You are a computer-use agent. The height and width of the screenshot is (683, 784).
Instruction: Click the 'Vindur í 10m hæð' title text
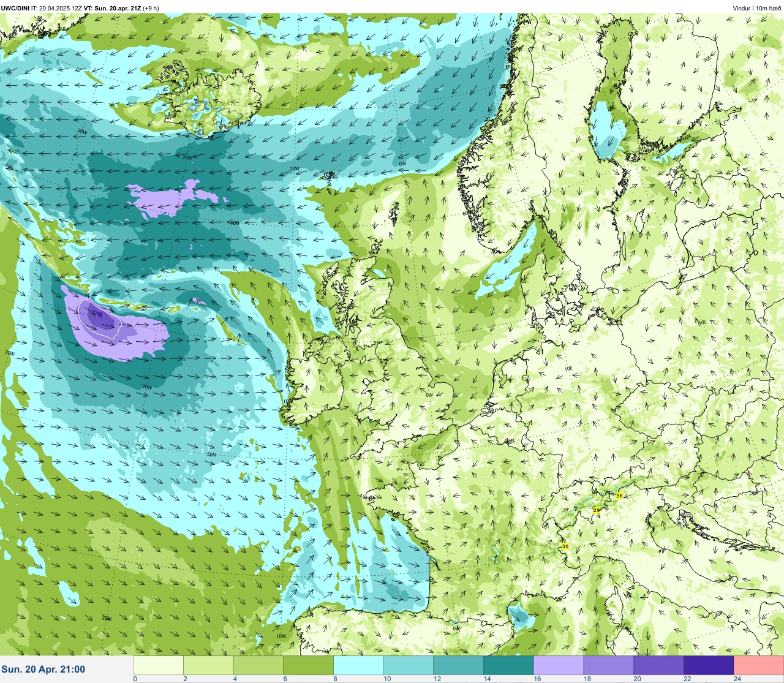[x=756, y=8]
